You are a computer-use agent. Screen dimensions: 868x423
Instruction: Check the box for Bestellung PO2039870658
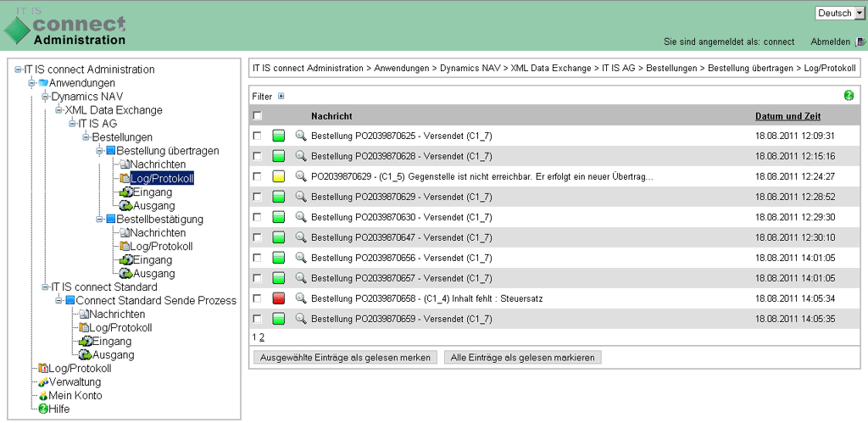257,298
